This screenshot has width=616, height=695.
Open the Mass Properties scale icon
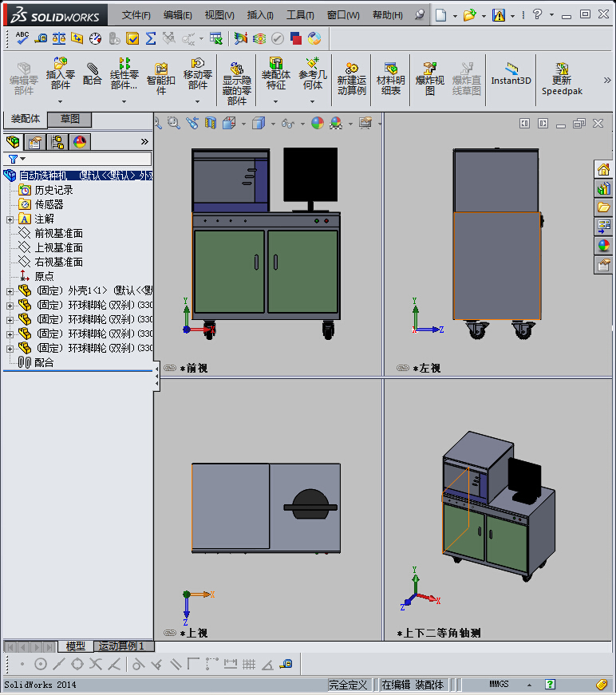[x=59, y=38]
